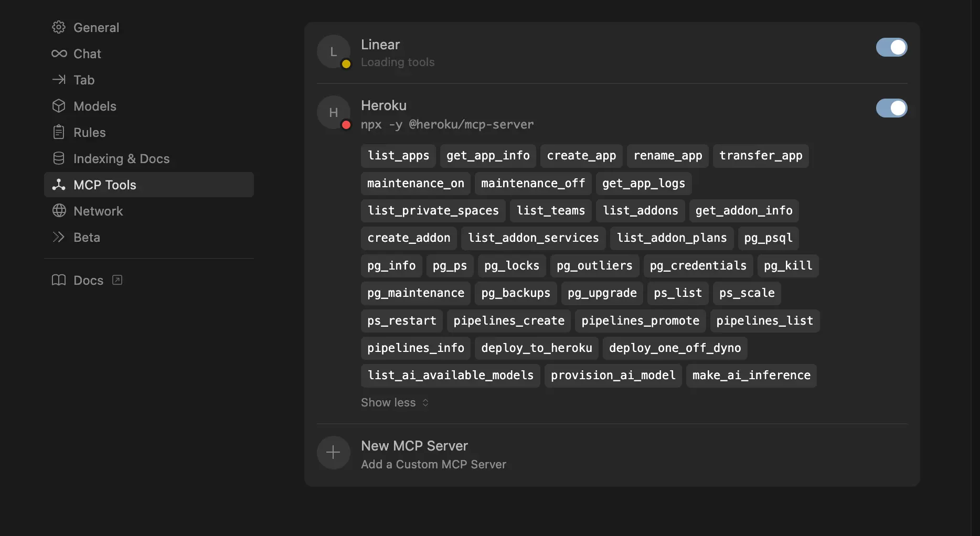Click the Beta chevrons icon
This screenshot has height=536, width=980.
click(59, 237)
